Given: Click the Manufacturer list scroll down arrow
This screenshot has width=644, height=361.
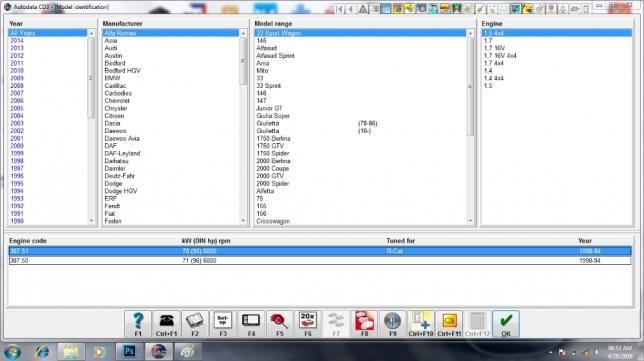Looking at the screenshot, I should 243,221.
